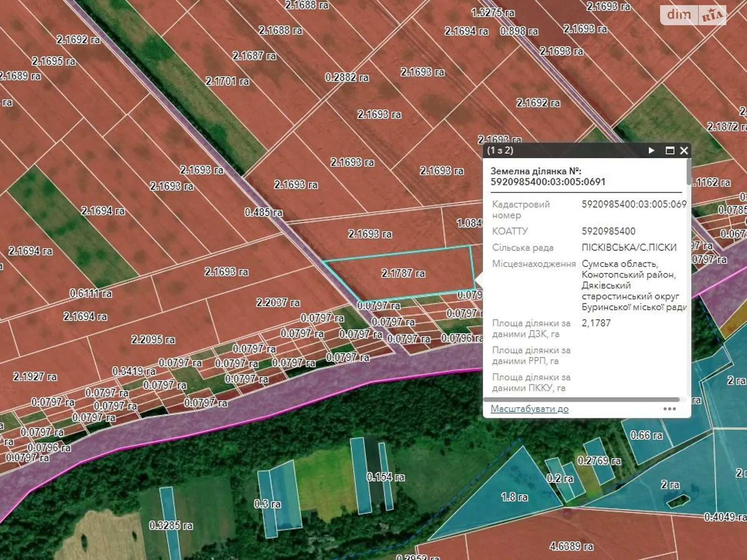Select the 2.2095 га parcel
The width and height of the screenshot is (747, 560).
pos(153,340)
